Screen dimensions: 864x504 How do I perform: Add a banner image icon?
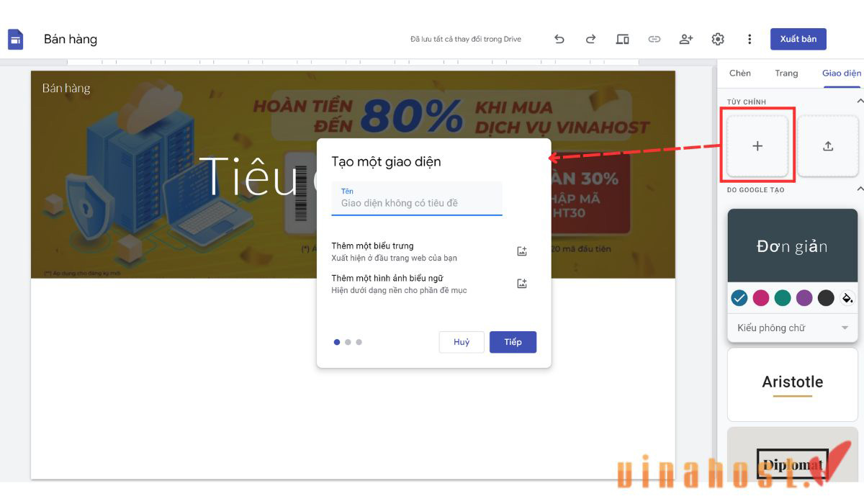[522, 284]
